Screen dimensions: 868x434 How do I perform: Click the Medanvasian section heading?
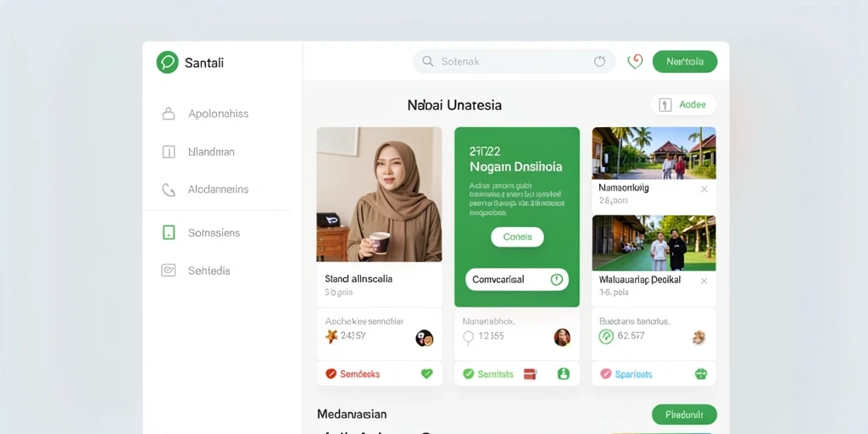coord(352,414)
